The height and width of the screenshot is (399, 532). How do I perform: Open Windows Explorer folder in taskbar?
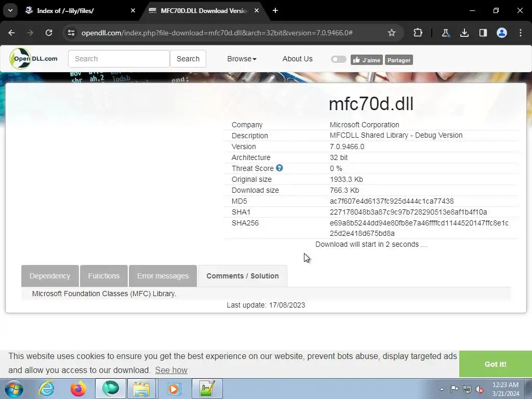(141, 389)
